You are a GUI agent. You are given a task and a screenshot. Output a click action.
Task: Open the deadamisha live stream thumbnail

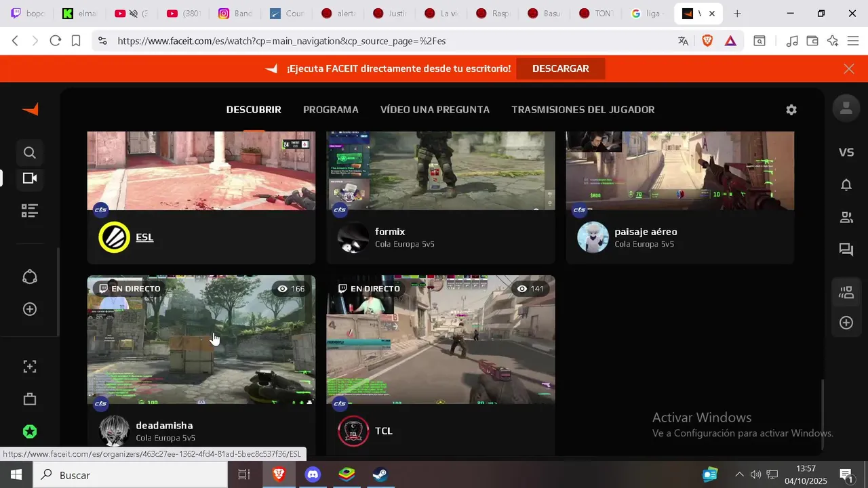pyautogui.click(x=201, y=340)
